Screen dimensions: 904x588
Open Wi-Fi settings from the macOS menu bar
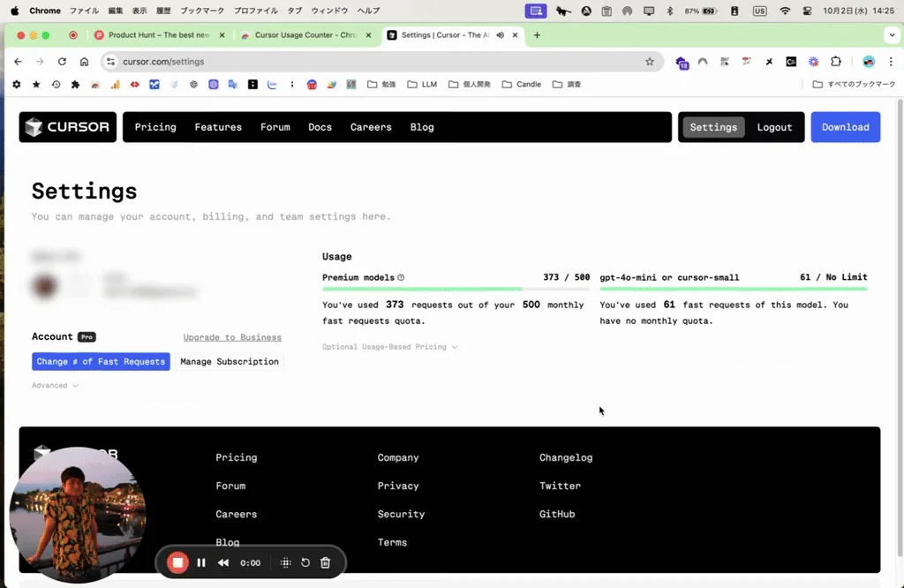pos(783,11)
